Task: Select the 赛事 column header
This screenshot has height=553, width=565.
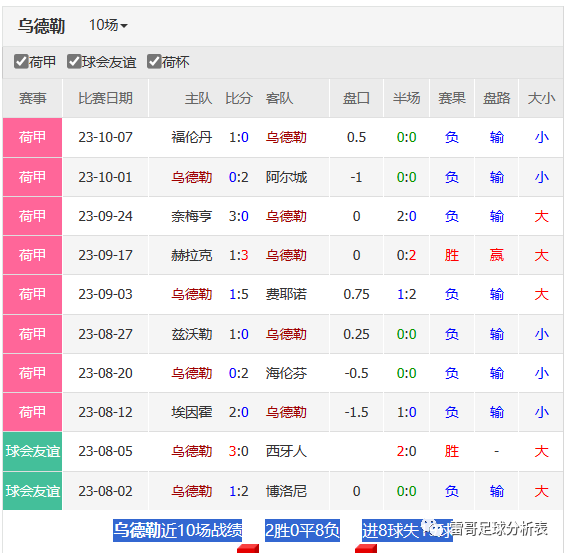Action: [x=32, y=98]
